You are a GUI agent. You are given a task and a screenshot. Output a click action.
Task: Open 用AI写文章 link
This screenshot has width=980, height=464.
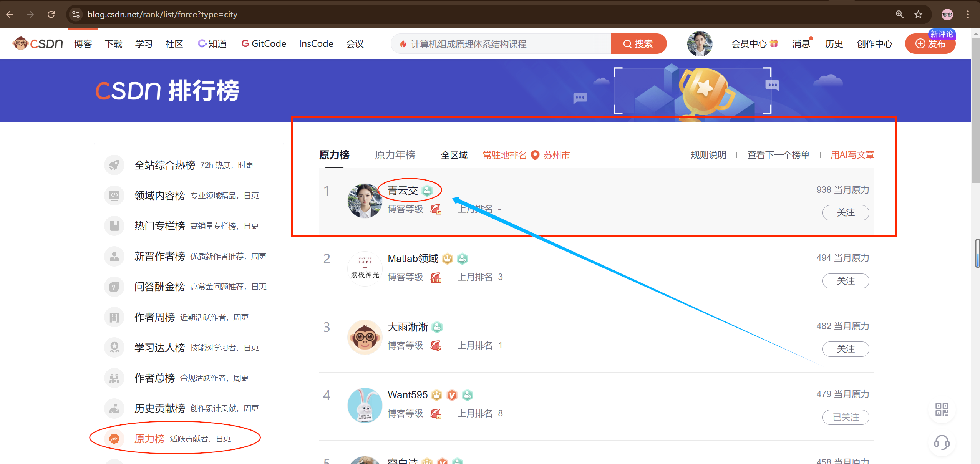click(852, 155)
